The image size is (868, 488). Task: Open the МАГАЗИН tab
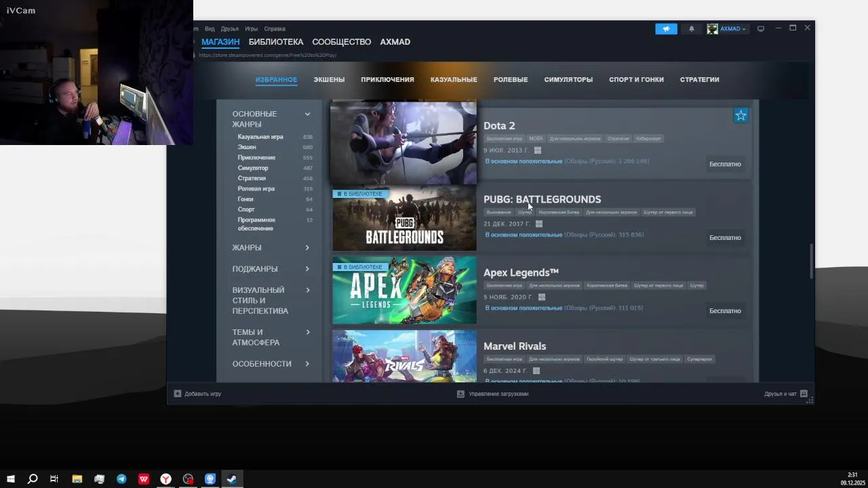220,42
